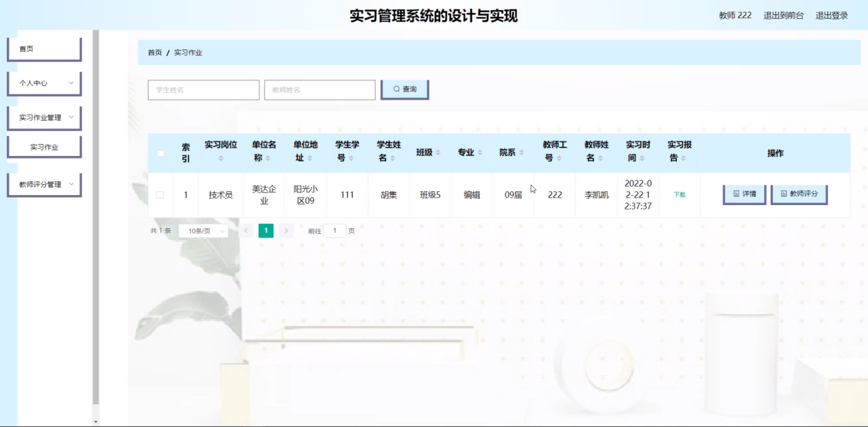Click the 查询 search button
This screenshot has width=868, height=427.
click(x=404, y=89)
